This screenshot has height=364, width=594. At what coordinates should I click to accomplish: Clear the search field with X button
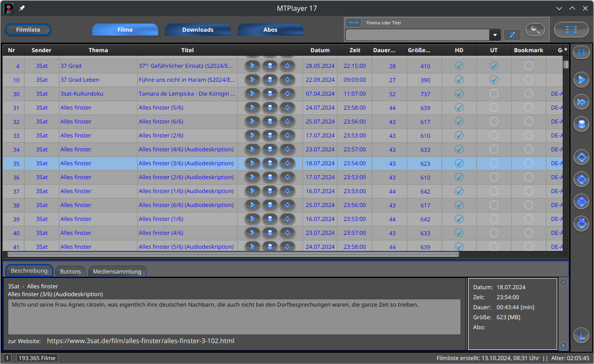tap(512, 35)
